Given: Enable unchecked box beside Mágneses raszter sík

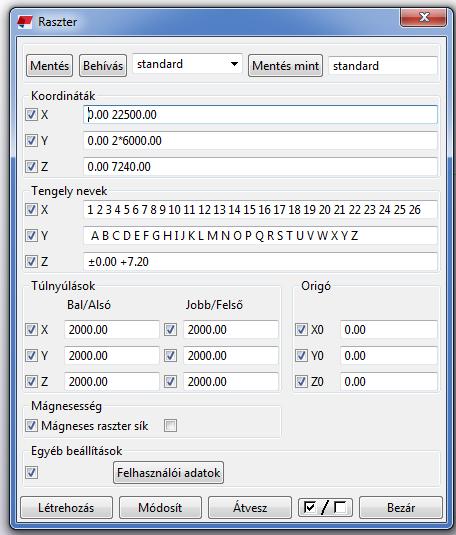Looking at the screenshot, I should [x=170, y=426].
